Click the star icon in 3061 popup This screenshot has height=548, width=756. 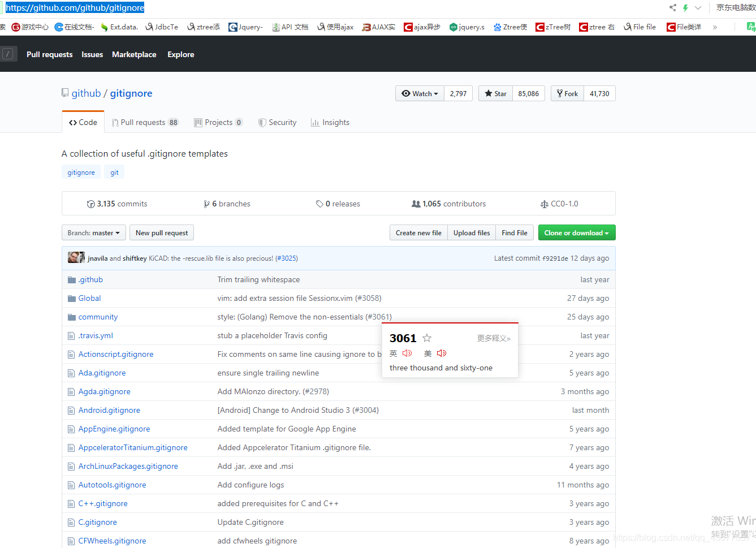[x=427, y=338]
